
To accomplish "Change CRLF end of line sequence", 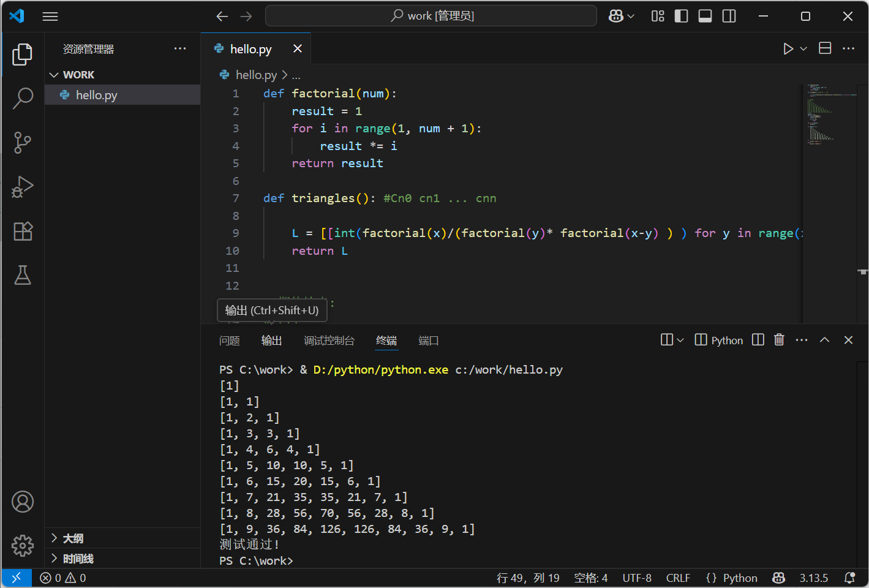I will click(x=678, y=578).
